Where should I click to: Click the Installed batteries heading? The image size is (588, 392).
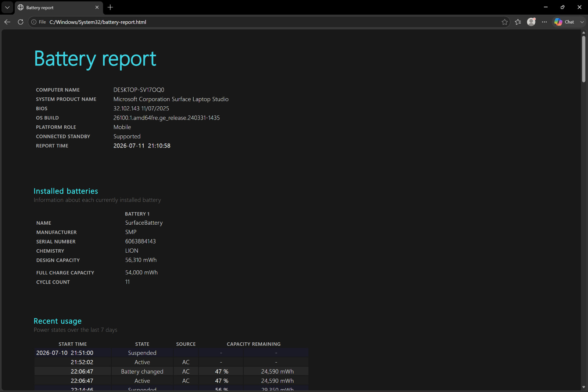click(66, 191)
